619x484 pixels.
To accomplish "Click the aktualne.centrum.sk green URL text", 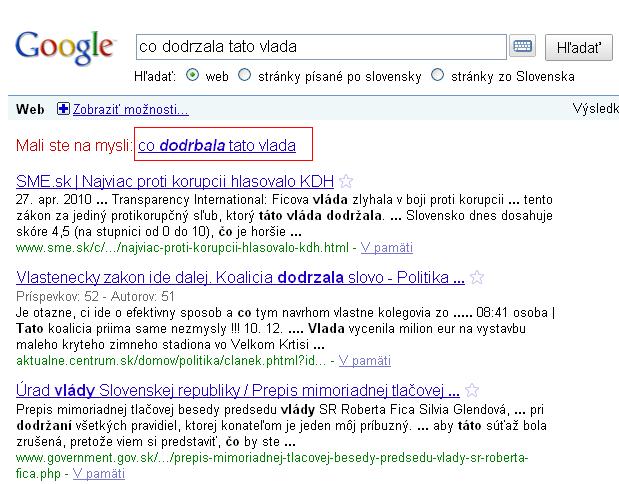I will pos(171,361).
